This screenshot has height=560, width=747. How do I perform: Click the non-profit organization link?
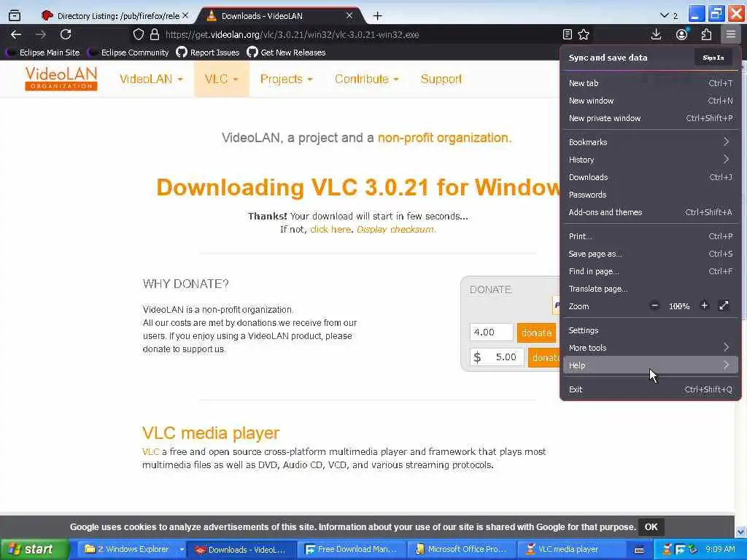pyautogui.click(x=444, y=138)
